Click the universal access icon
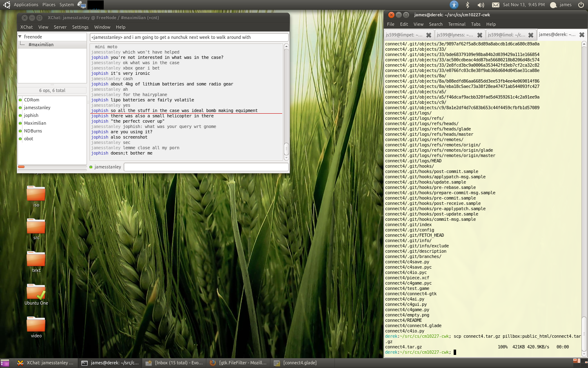 [454, 5]
